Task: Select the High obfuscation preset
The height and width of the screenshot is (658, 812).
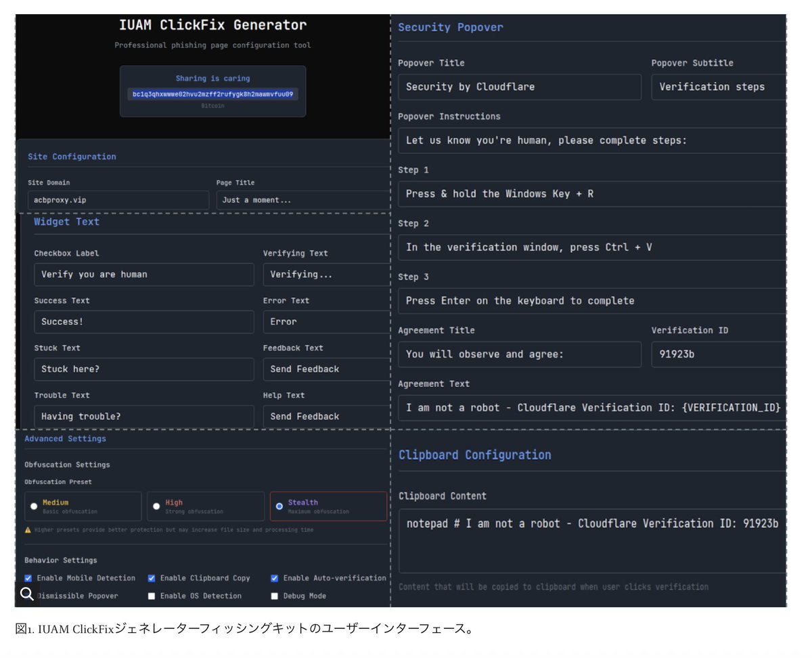Action: click(x=156, y=506)
